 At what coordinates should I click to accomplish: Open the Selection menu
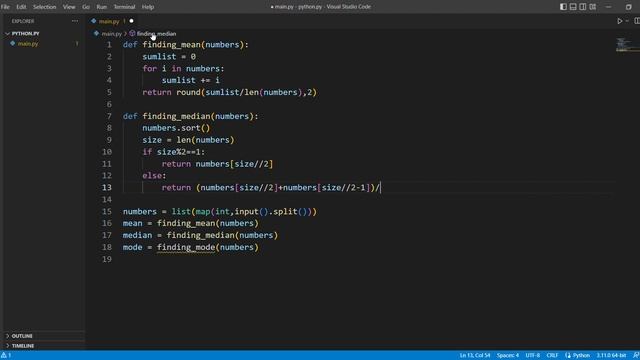pos(44,7)
